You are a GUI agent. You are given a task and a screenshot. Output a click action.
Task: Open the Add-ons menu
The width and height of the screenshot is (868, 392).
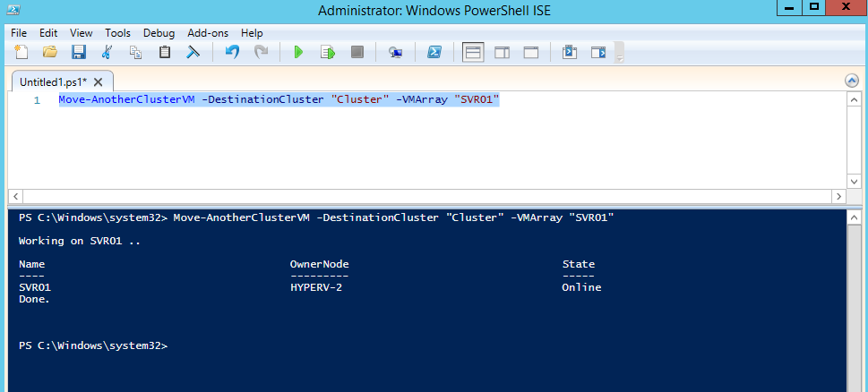207,33
